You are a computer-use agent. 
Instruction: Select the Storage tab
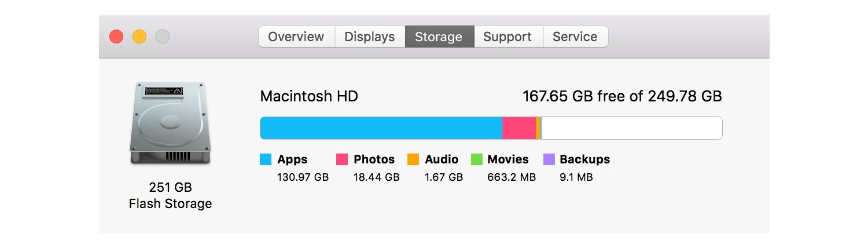tap(439, 37)
